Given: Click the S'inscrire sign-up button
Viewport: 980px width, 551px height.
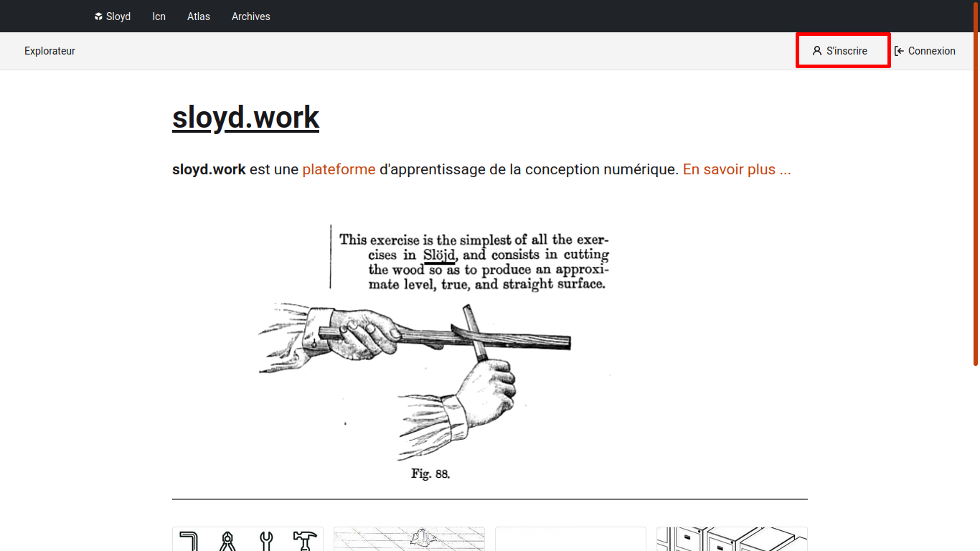Looking at the screenshot, I should coord(843,51).
